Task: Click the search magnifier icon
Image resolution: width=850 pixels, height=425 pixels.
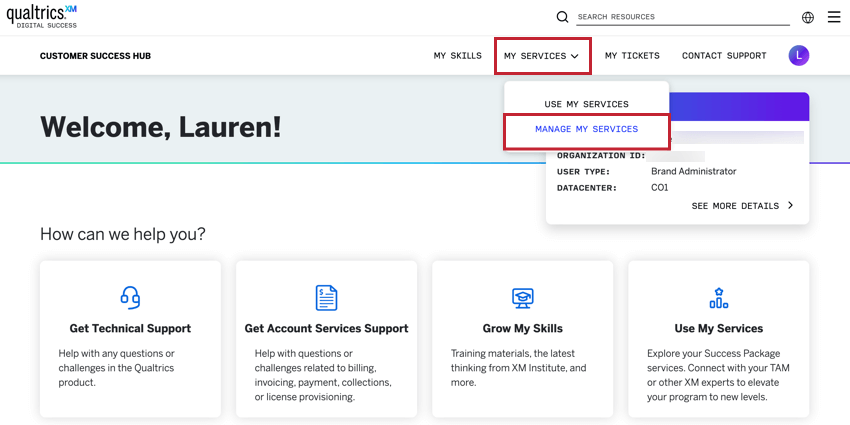Action: coord(563,17)
